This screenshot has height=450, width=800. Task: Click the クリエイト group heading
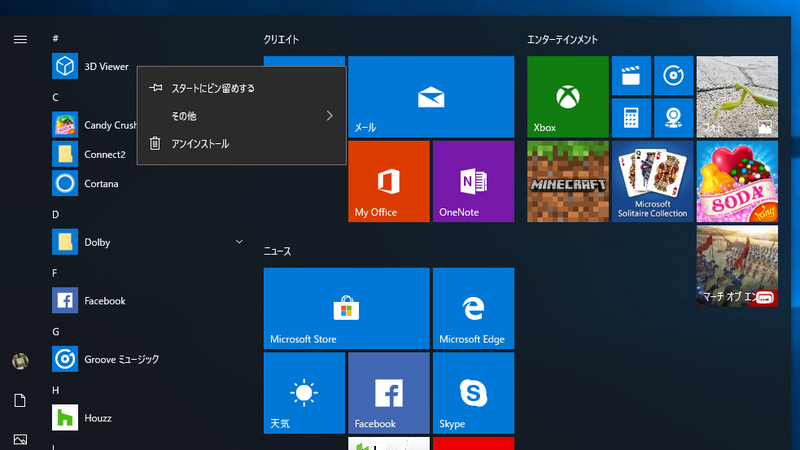coord(281,39)
